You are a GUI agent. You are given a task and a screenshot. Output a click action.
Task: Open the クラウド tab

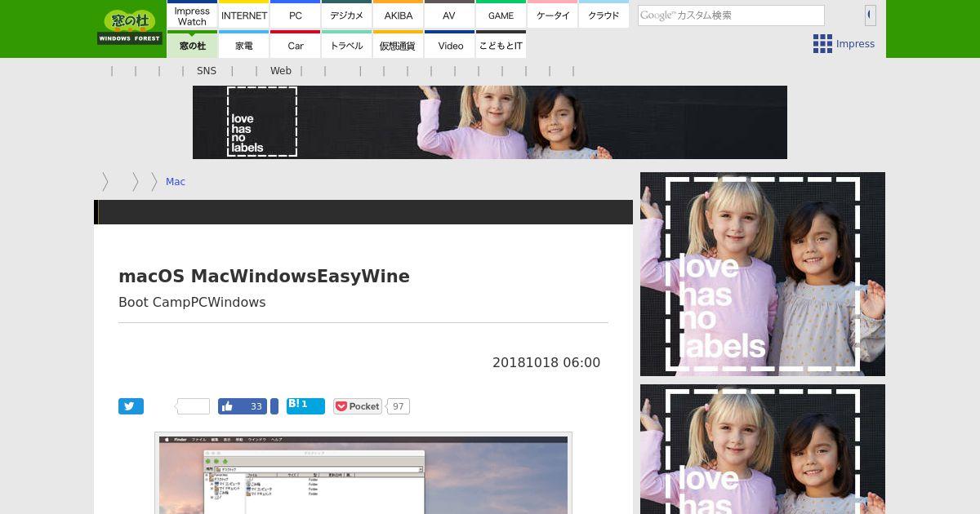pyautogui.click(x=604, y=16)
